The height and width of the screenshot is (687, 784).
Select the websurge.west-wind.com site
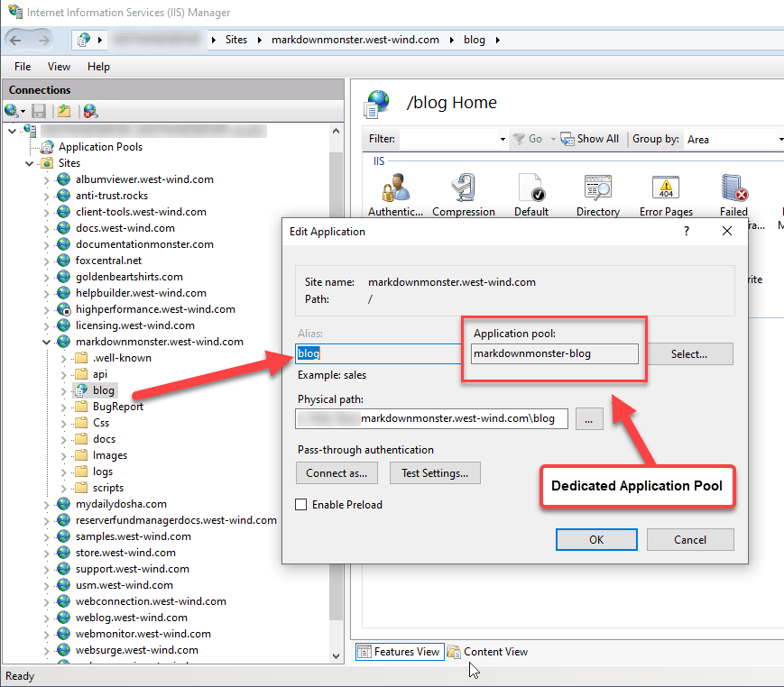[x=137, y=650]
